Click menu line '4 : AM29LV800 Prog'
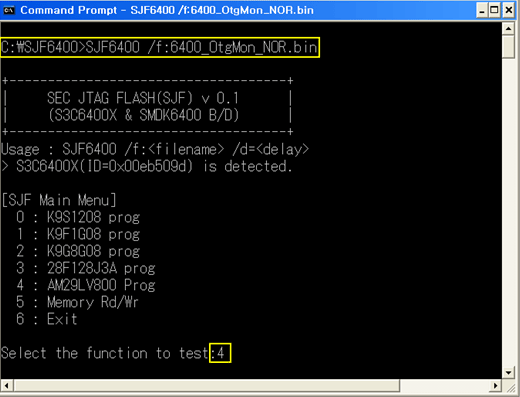 pos(86,285)
